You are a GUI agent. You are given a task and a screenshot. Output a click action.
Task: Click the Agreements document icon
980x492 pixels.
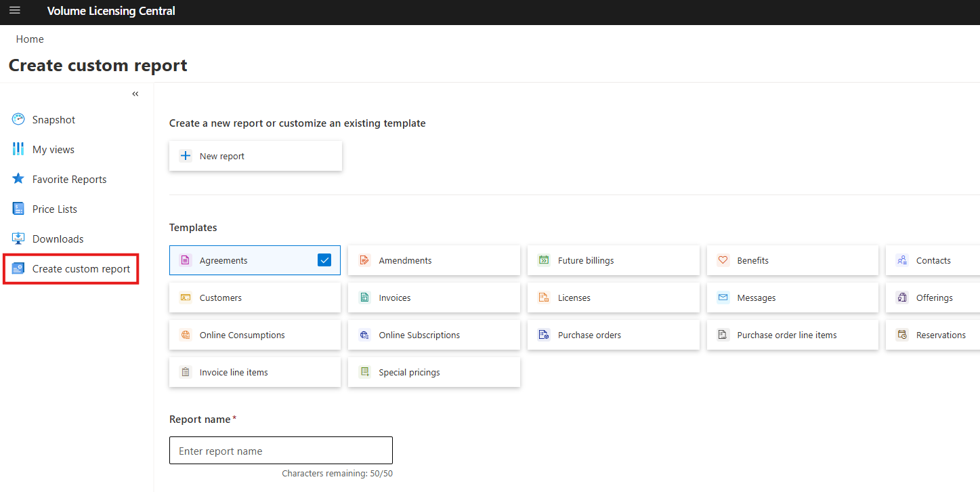185,260
